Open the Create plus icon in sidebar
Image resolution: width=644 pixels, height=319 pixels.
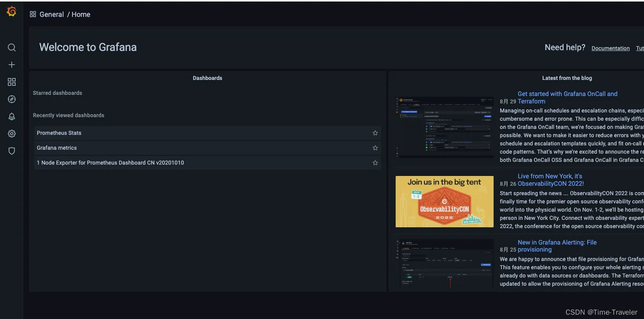12,65
